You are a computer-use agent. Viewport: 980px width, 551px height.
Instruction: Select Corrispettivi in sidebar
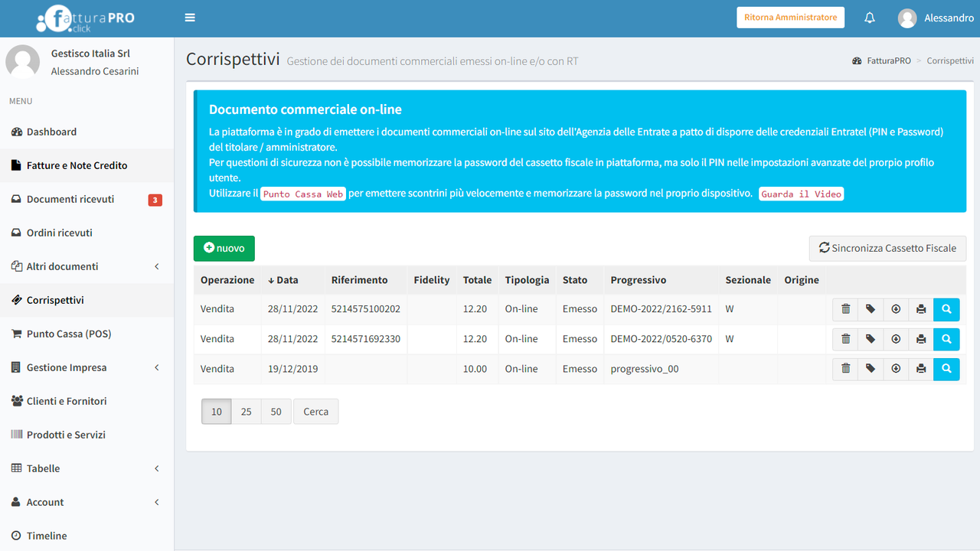(87, 300)
